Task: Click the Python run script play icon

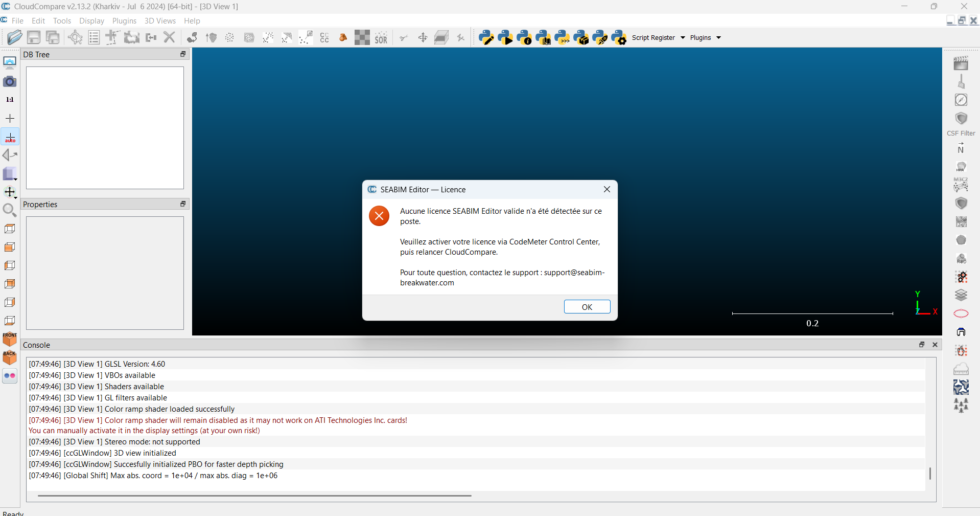Action: [505, 37]
